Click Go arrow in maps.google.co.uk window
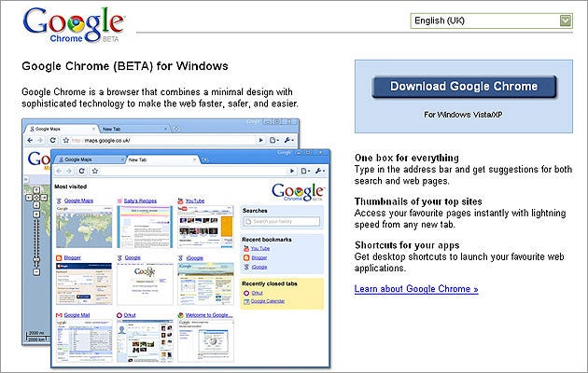 tap(261, 140)
